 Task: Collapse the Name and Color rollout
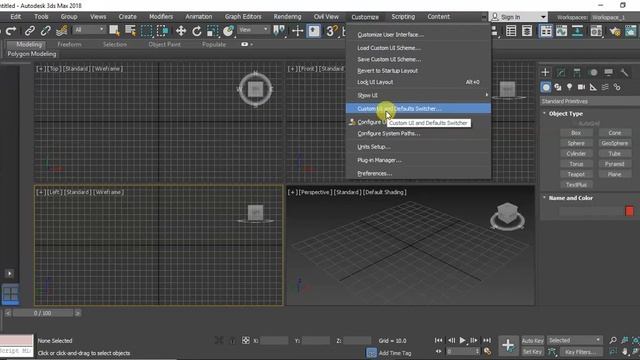point(570,198)
